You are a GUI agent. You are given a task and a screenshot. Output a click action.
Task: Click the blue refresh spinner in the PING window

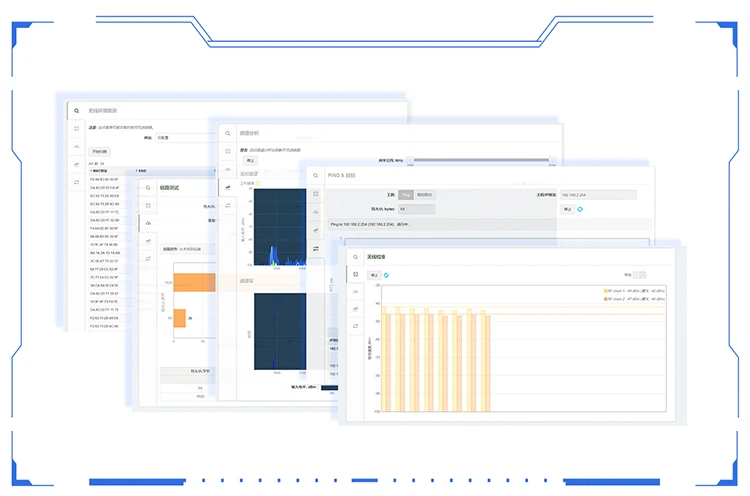click(580, 209)
